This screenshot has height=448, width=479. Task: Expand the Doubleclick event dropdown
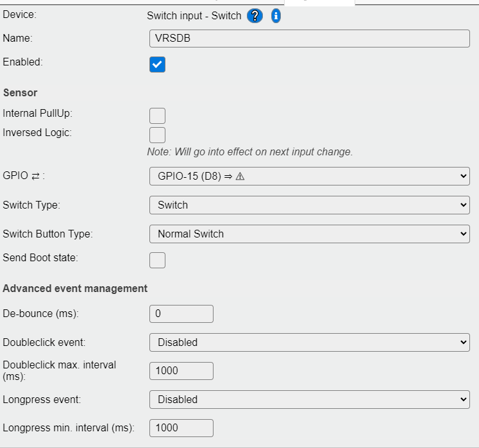[x=310, y=342]
